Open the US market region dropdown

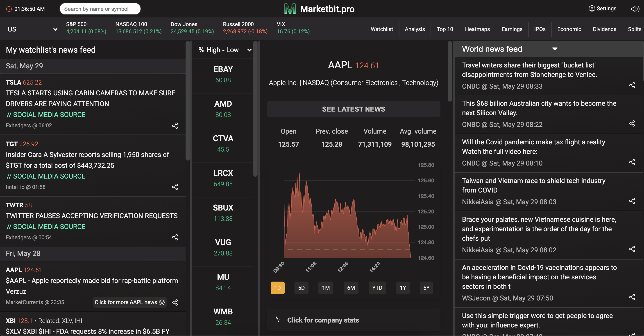32,29
